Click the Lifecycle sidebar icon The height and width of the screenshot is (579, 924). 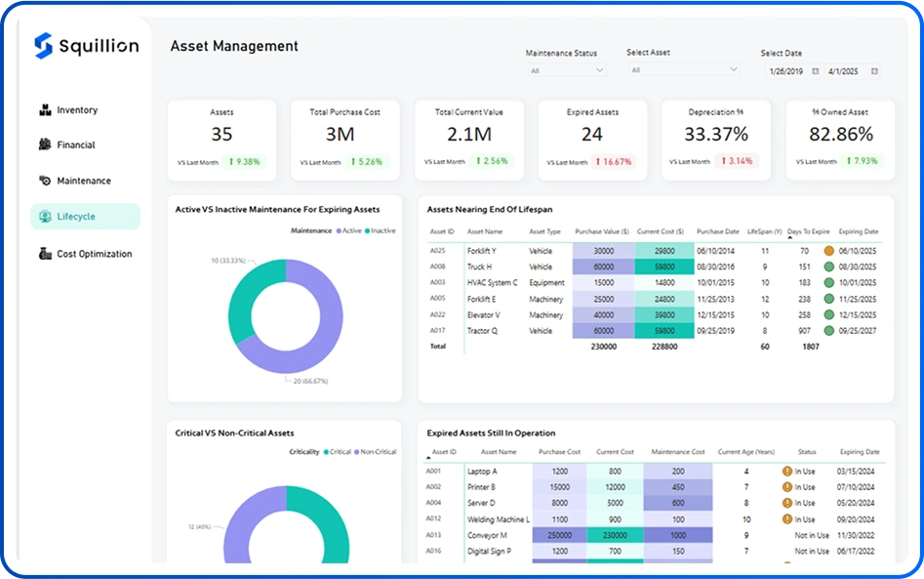(44, 217)
